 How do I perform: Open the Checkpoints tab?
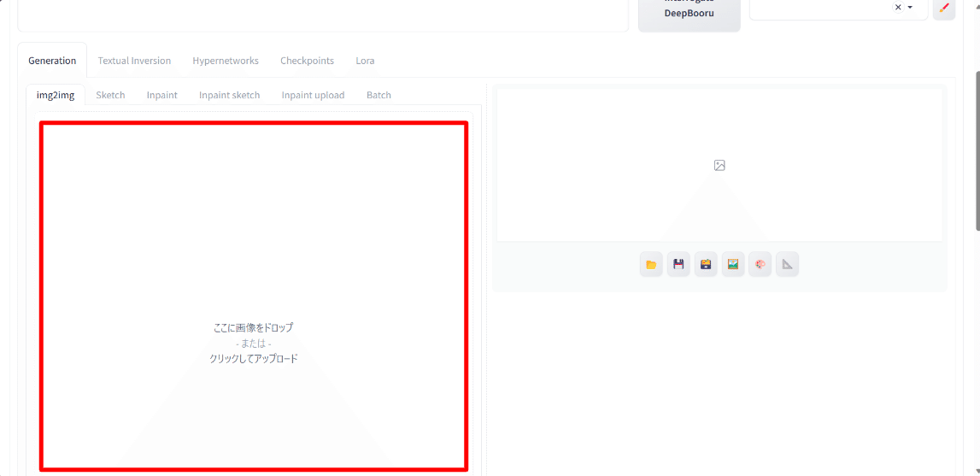307,61
